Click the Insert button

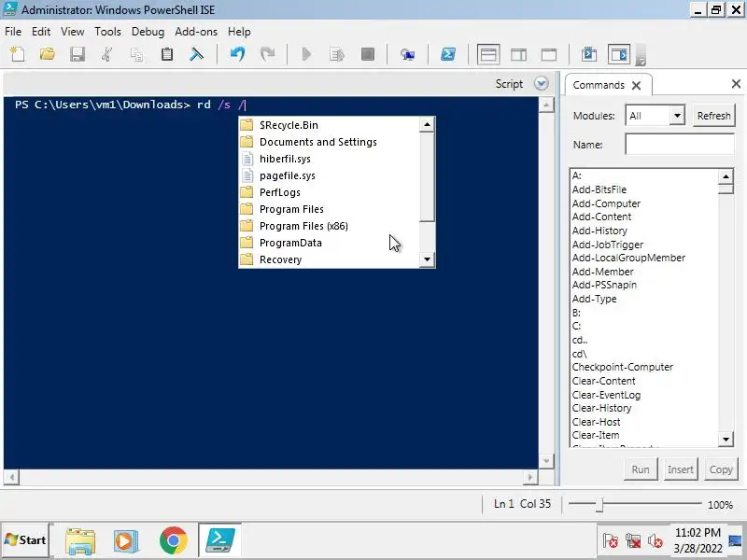681,469
